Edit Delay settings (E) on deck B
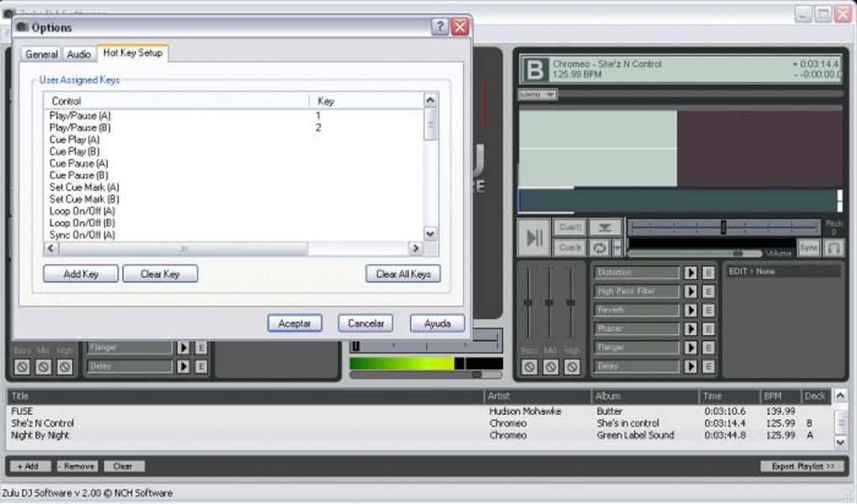The width and height of the screenshot is (857, 504). coord(708,366)
